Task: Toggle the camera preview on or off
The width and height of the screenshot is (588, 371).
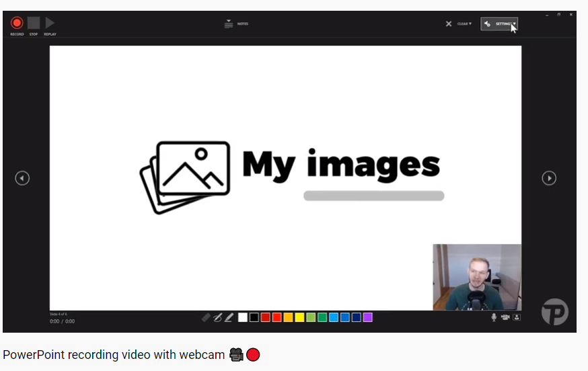Action: (x=517, y=317)
